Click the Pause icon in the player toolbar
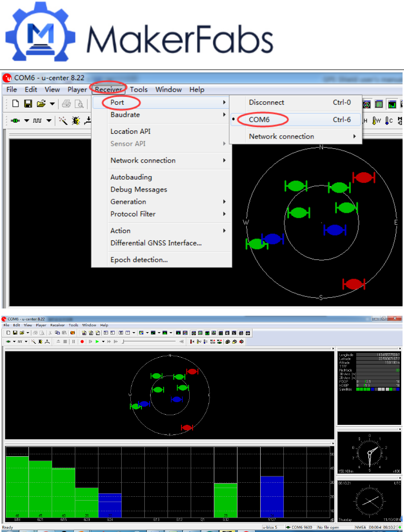The image size is (404, 532). pyautogui.click(x=73, y=342)
